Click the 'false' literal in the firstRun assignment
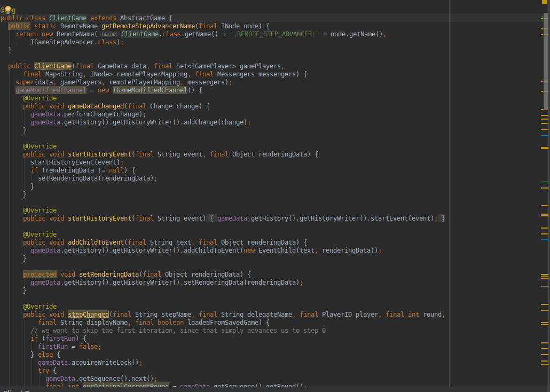 [89, 347]
